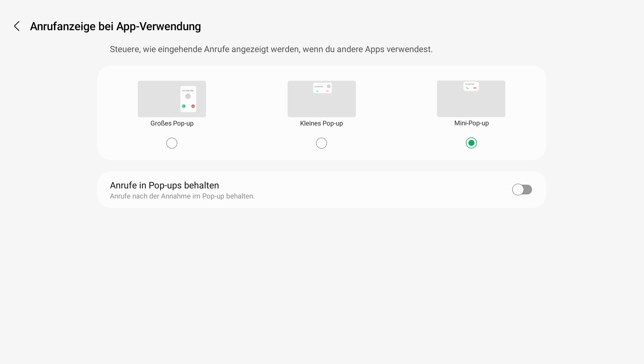Screen dimensions: 644x364
Task: Click red decline icon in Kleines Pop-up preview
Action: click(327, 91)
